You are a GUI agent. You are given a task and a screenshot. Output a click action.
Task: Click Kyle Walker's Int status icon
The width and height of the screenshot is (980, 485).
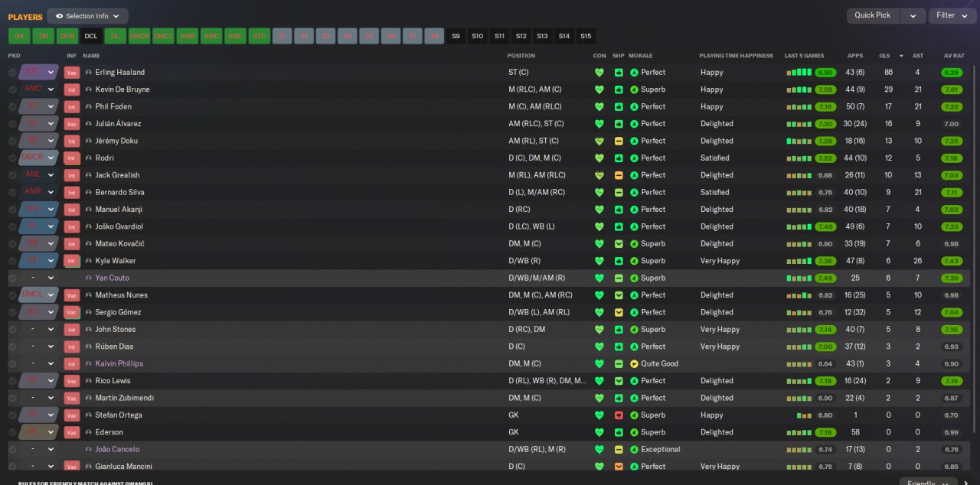tap(72, 261)
